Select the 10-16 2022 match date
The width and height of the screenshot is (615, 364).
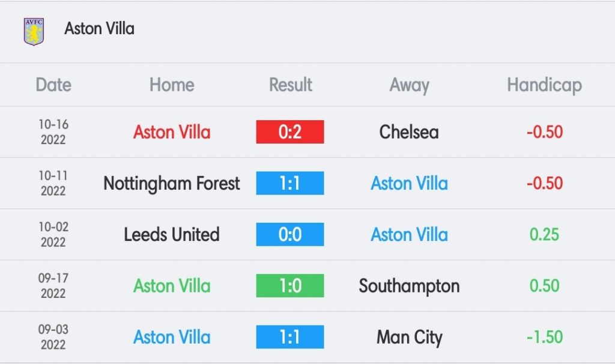53,132
